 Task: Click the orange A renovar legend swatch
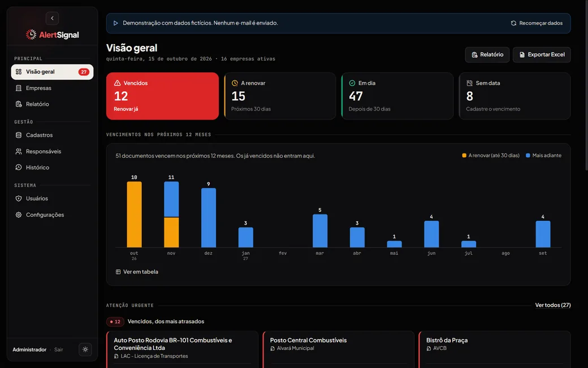[464, 156]
